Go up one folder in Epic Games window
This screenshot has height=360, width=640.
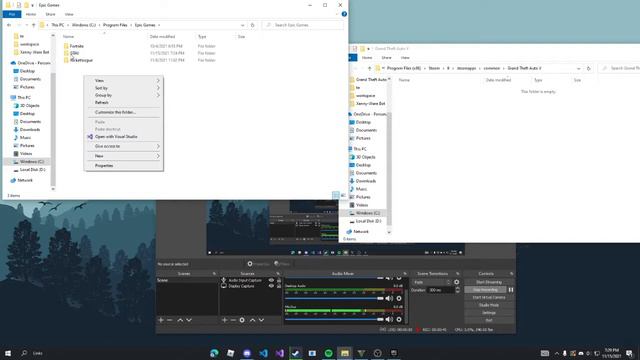(34, 25)
